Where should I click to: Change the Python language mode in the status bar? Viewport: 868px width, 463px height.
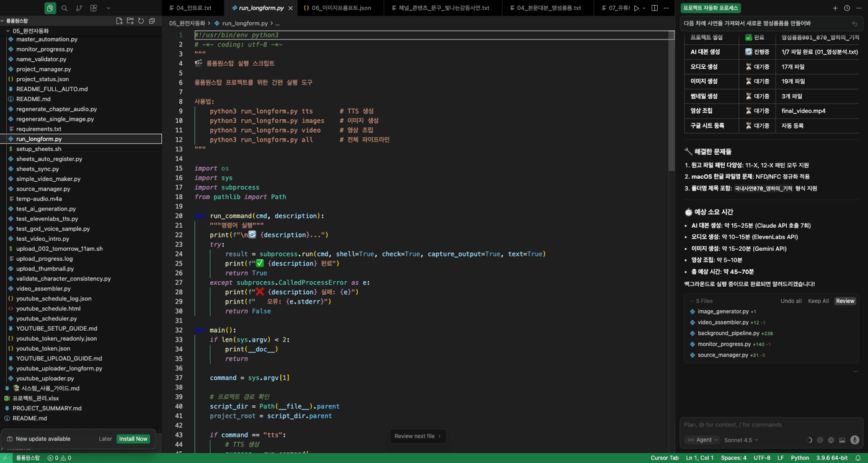tap(800, 458)
